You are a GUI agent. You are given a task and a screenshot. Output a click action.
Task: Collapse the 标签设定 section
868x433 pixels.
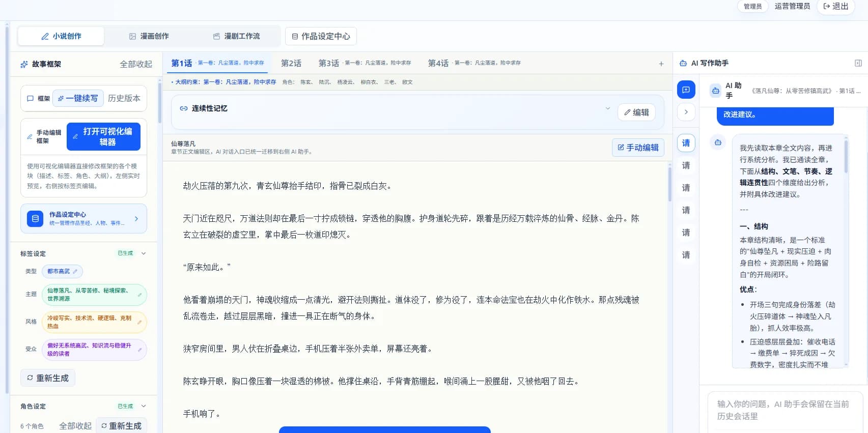[x=144, y=253]
